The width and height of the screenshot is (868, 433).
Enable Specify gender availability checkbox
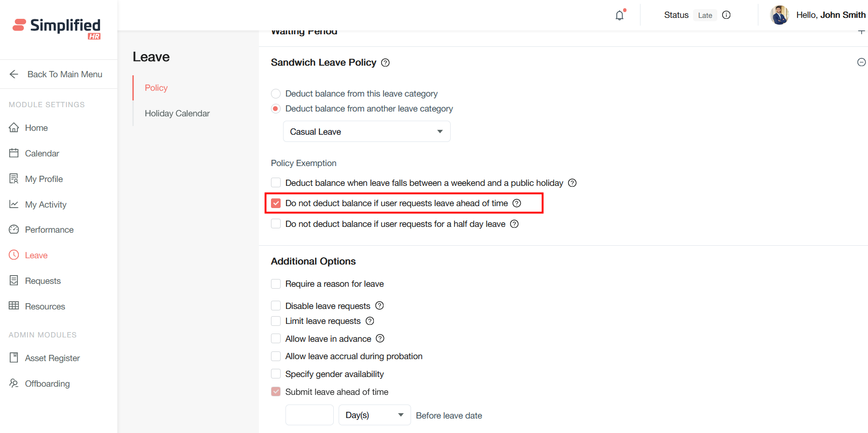pos(276,374)
